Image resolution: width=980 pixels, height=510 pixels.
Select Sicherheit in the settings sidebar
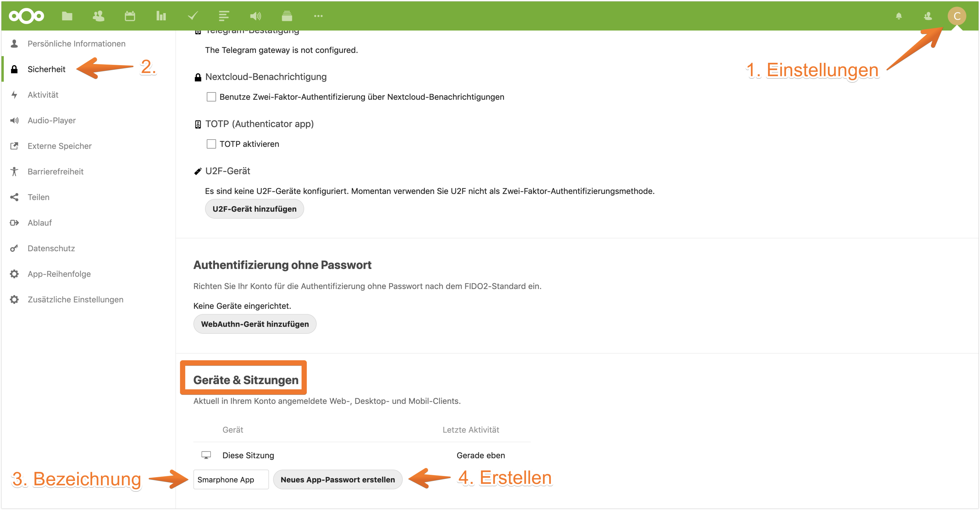coord(46,69)
